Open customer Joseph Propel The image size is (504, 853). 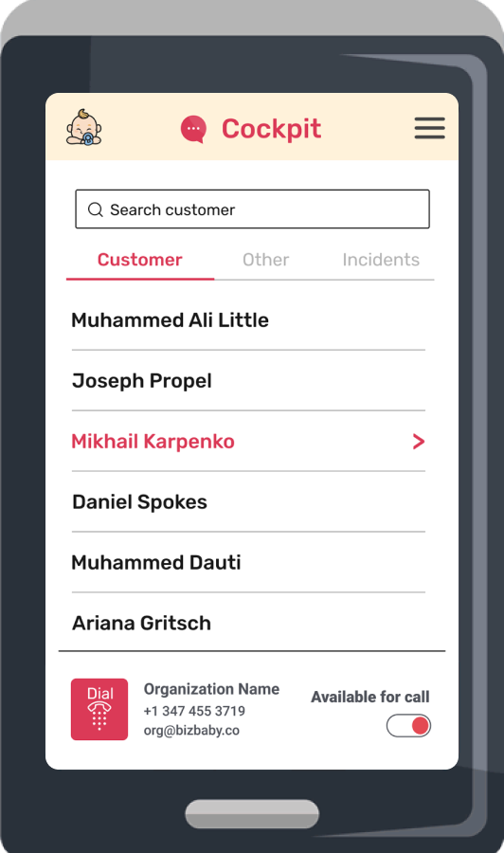[248, 381]
